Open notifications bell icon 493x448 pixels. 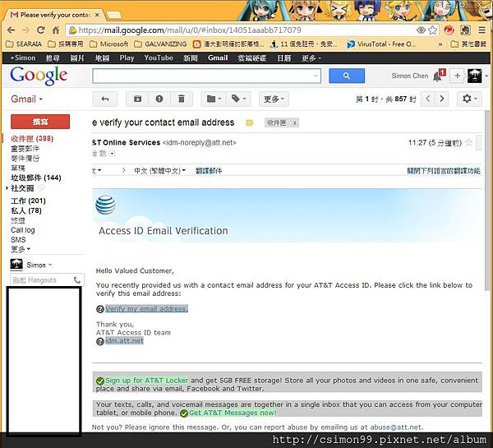pos(437,76)
